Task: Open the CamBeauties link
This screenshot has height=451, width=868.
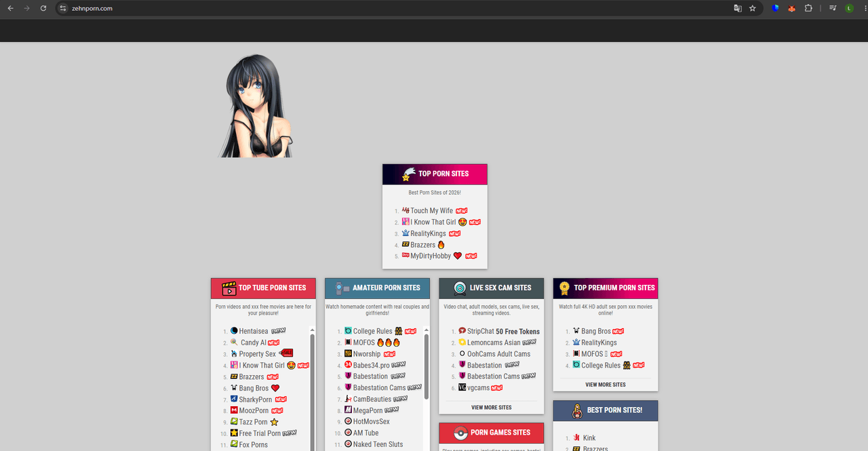Action: [372, 399]
